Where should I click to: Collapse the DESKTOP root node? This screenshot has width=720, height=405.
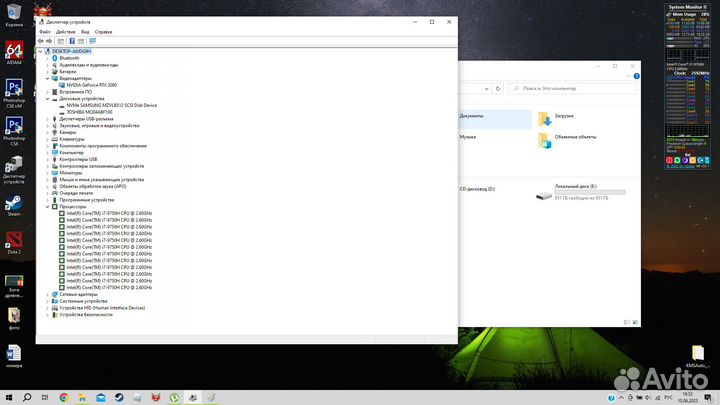[x=40, y=51]
